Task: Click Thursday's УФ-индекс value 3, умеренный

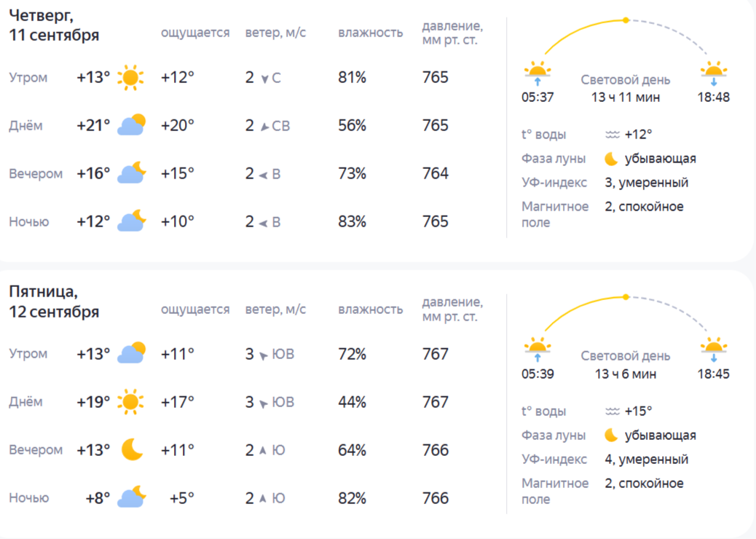Action: [x=647, y=183]
